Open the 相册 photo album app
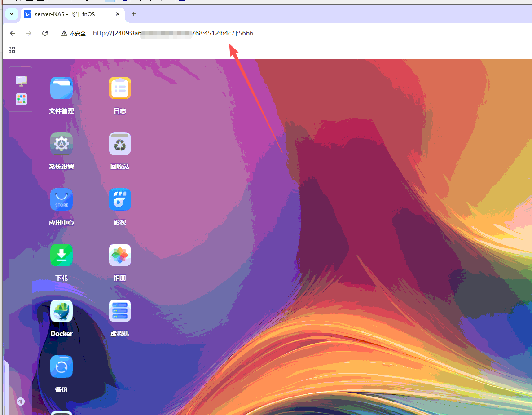Viewport: 532px width, 415px height. [120, 255]
